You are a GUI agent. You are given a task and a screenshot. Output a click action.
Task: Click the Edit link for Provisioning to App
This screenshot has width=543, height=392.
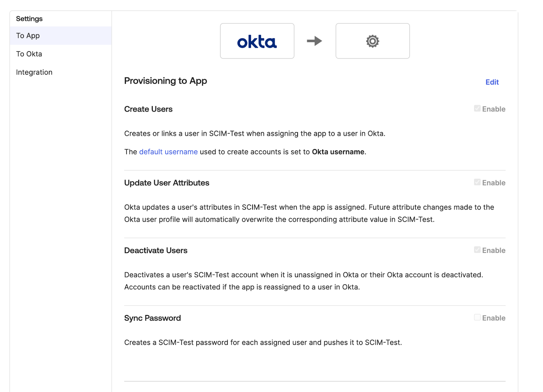click(492, 82)
